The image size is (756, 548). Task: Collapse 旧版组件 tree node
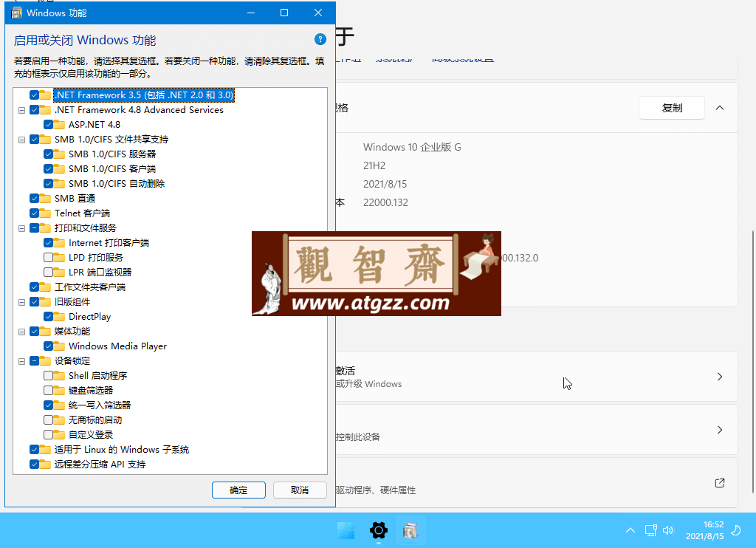point(21,303)
